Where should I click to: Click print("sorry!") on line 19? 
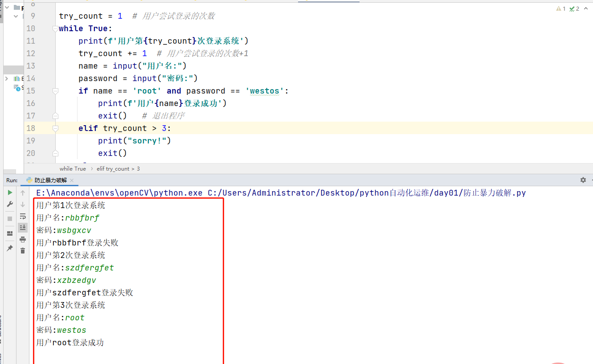(x=135, y=141)
